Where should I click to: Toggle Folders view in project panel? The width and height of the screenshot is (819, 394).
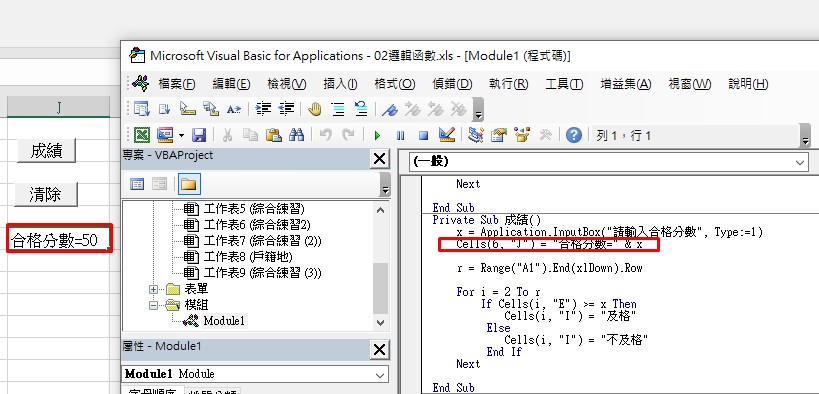[189, 184]
